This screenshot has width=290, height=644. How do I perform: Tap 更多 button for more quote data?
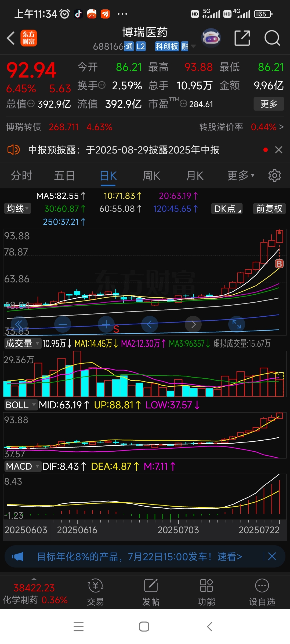click(x=269, y=104)
